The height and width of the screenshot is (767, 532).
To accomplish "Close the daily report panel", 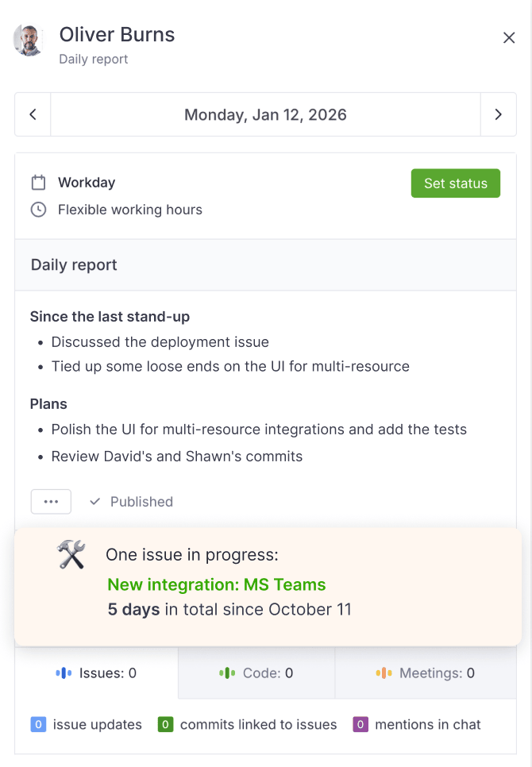I will pos(509,38).
